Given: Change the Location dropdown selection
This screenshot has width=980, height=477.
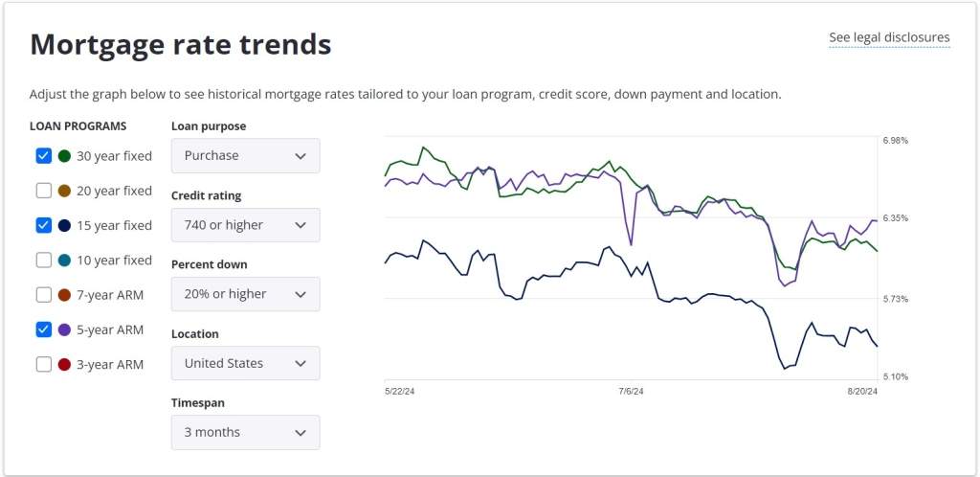Looking at the screenshot, I should [x=245, y=363].
